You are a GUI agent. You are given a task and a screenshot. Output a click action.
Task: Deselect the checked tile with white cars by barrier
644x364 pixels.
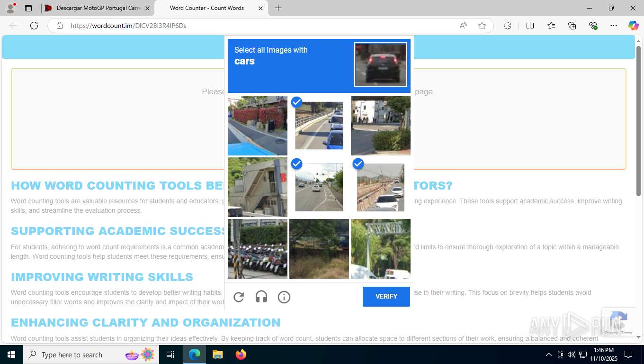381,187
